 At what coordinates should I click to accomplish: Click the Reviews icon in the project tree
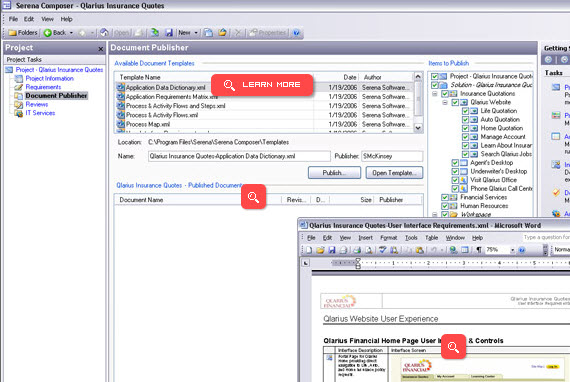click(19, 104)
